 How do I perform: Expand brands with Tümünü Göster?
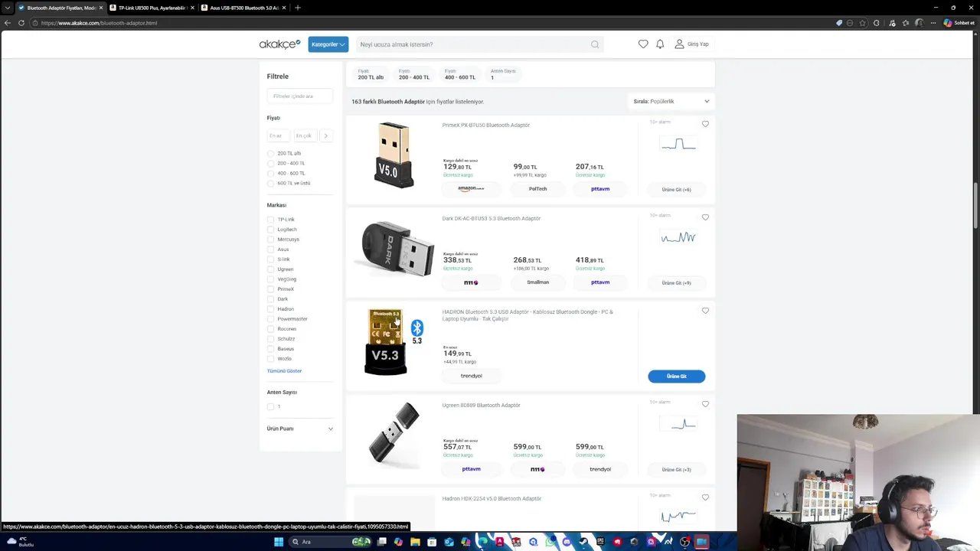point(284,371)
